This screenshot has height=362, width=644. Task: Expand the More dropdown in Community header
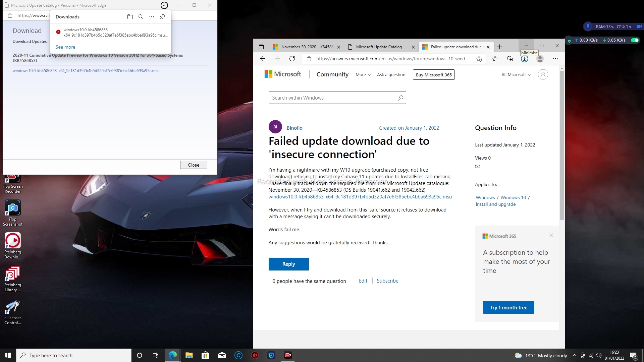coord(363,75)
